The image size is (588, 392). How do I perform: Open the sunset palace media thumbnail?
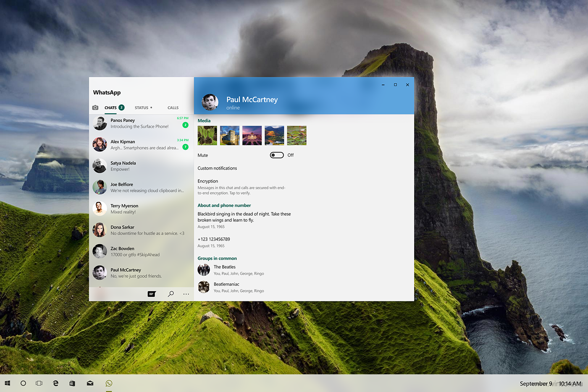252,136
